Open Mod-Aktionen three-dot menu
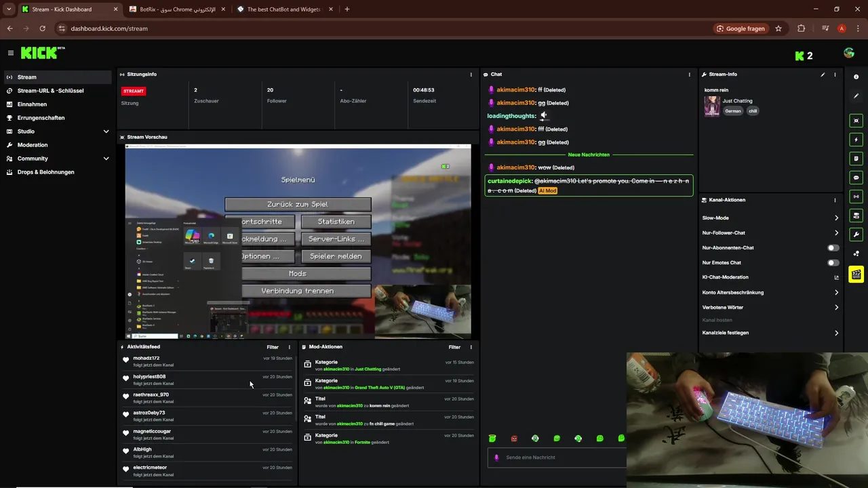The height and width of the screenshot is (488, 868). point(471,347)
